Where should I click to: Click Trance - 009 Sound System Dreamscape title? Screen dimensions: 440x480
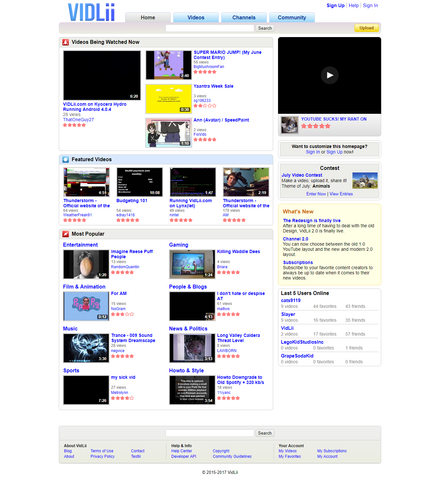pyautogui.click(x=133, y=338)
